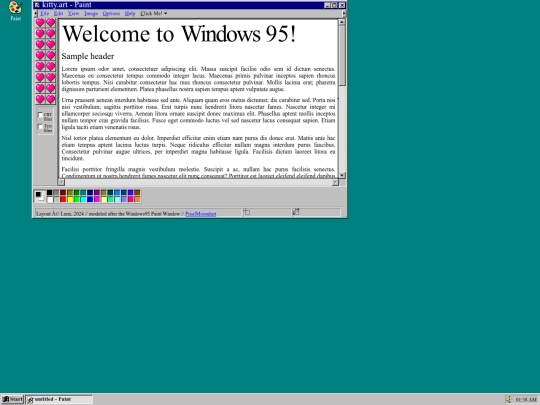540x405 pixels.
Task: Select the dark red color swatch
Action: click(63, 193)
